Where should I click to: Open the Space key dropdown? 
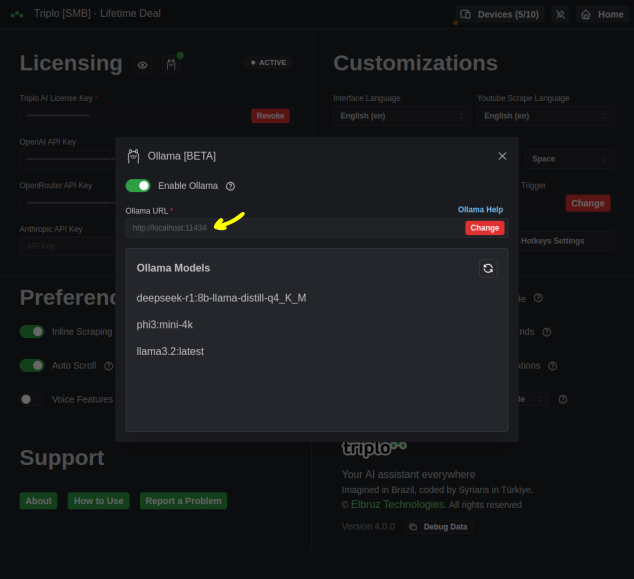[570, 159]
